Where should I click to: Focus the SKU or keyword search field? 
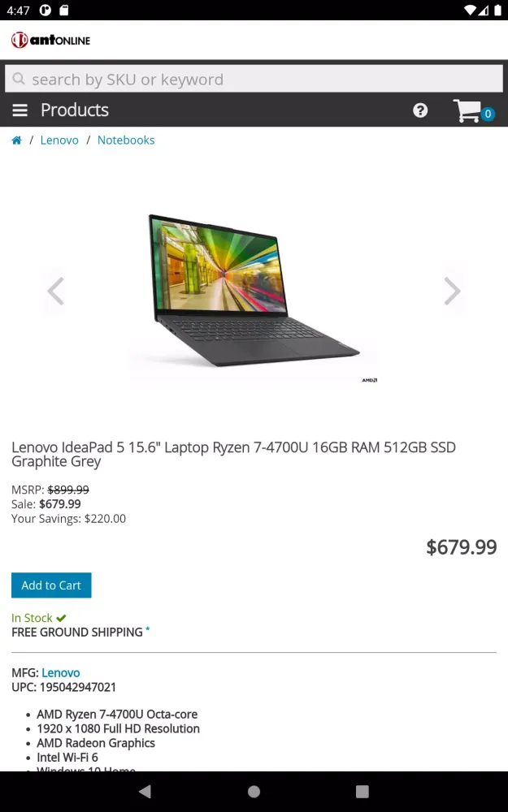[254, 79]
